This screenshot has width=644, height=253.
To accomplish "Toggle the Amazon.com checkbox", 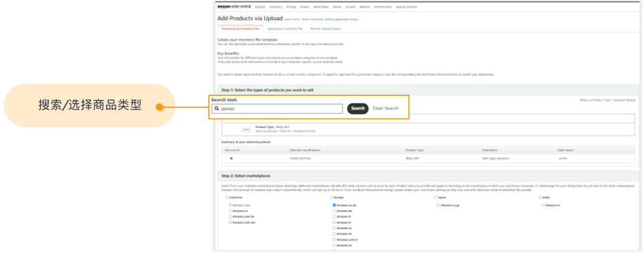I will pyautogui.click(x=230, y=205).
